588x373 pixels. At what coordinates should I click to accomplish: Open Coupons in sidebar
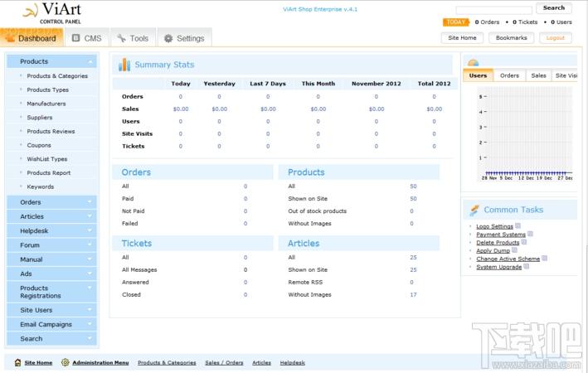pyautogui.click(x=39, y=145)
